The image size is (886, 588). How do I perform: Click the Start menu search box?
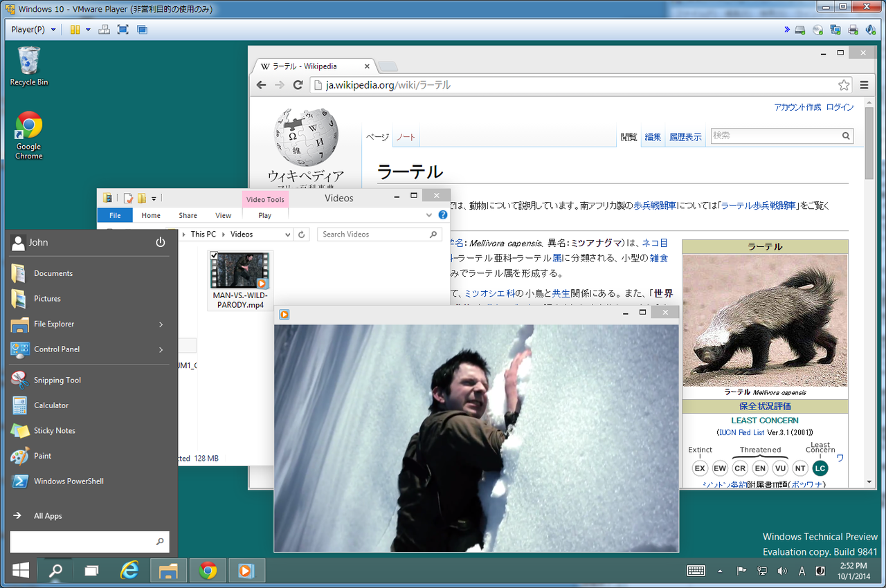(89, 542)
